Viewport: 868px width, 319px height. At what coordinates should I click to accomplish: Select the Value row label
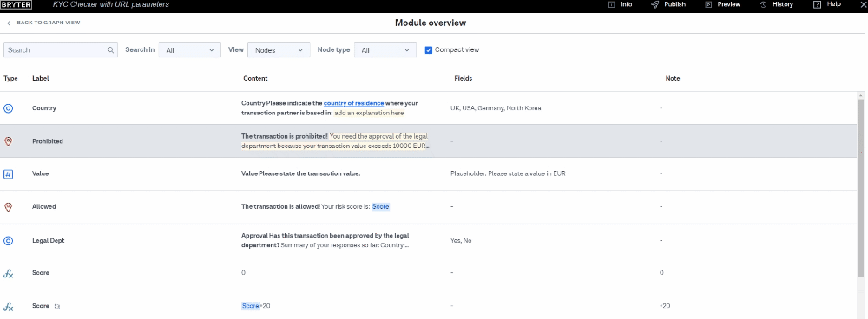[x=41, y=173]
